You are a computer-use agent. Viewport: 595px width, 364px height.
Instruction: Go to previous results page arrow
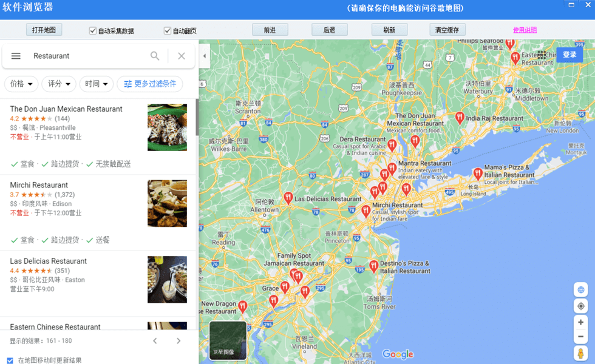(155, 341)
